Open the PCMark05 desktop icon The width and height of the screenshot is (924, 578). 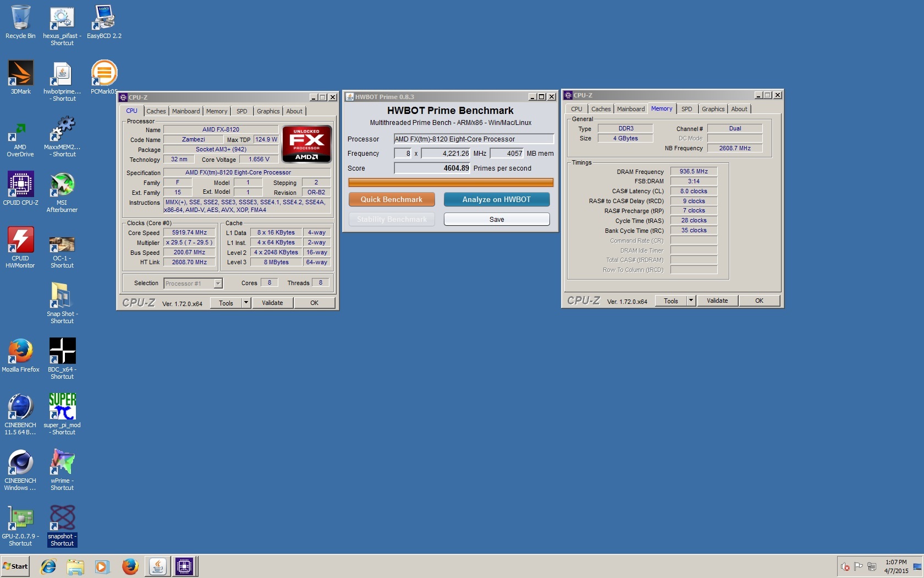104,78
